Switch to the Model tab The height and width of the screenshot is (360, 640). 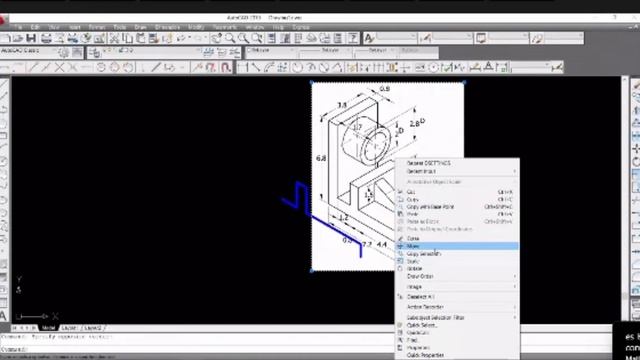click(x=48, y=328)
